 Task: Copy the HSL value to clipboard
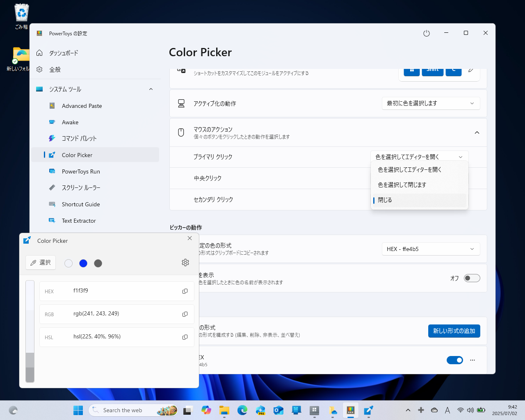pos(185,337)
